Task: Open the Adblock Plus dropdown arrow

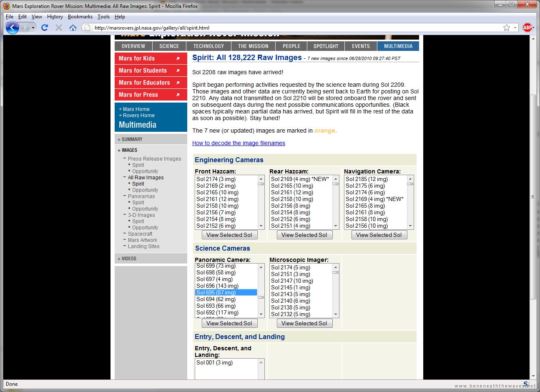Action: tap(533, 28)
